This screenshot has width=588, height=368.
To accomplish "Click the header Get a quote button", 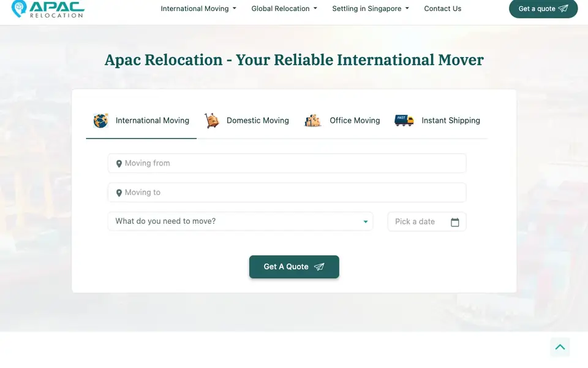I will (x=543, y=9).
